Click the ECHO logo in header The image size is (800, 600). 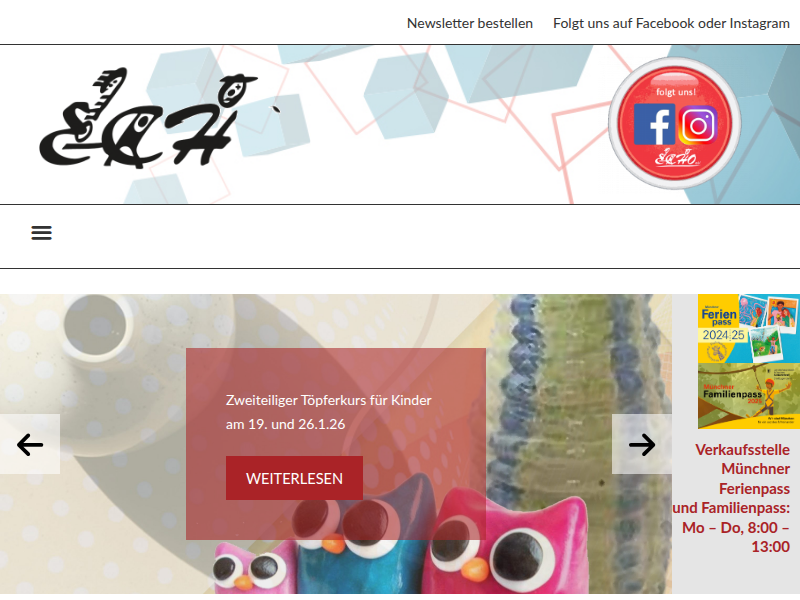(x=147, y=118)
